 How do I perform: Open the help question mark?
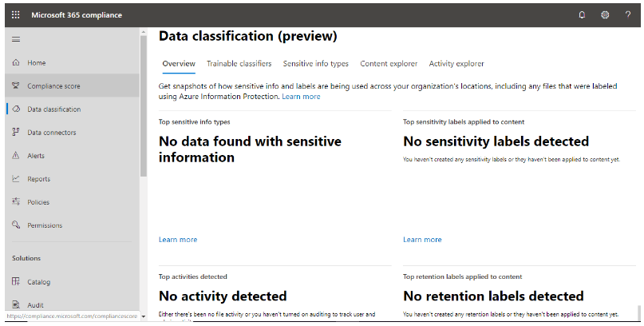tap(628, 15)
